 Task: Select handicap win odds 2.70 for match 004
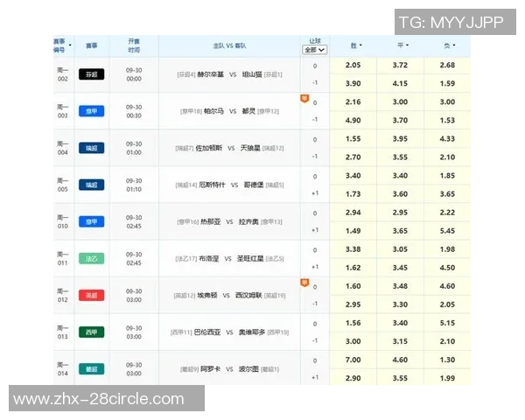pyautogui.click(x=353, y=157)
